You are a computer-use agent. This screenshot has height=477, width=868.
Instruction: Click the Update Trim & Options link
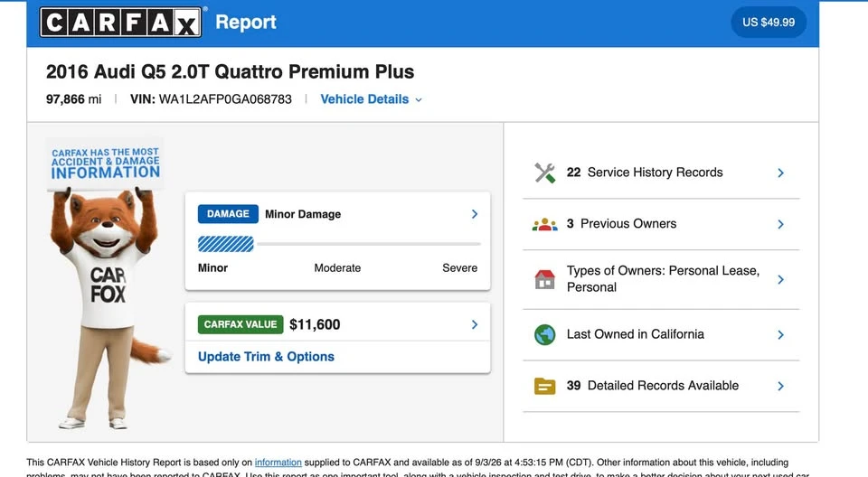tap(266, 357)
